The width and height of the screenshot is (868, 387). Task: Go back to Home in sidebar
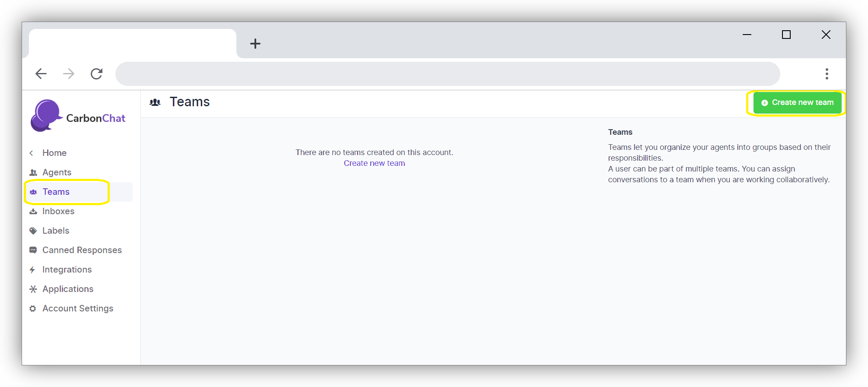(x=54, y=153)
